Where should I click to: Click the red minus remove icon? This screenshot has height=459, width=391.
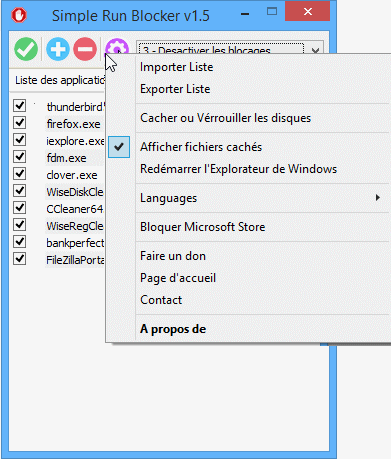85,49
